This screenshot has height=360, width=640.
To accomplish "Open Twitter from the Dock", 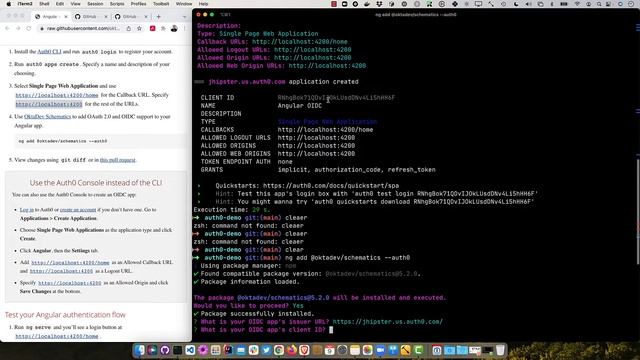I will click(266, 350).
